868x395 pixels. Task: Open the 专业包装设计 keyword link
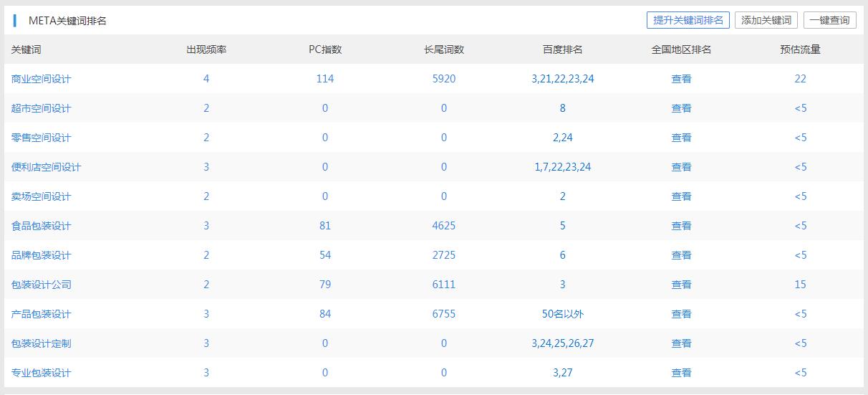coord(42,373)
